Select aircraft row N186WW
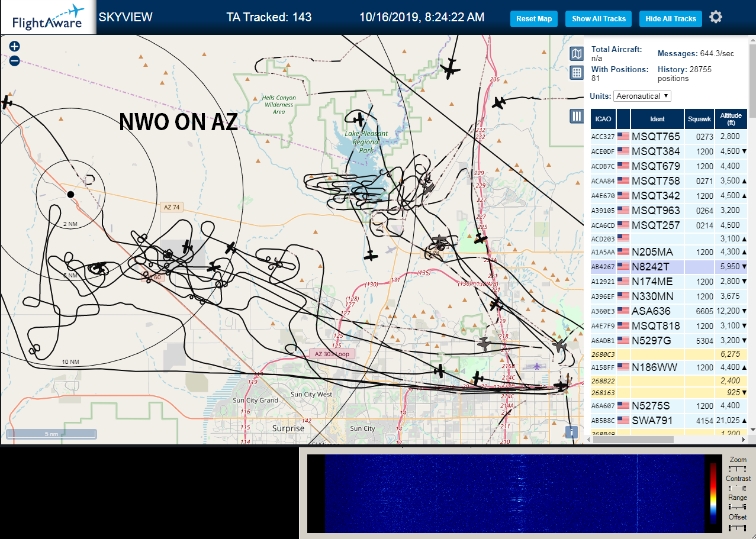 click(x=669, y=367)
